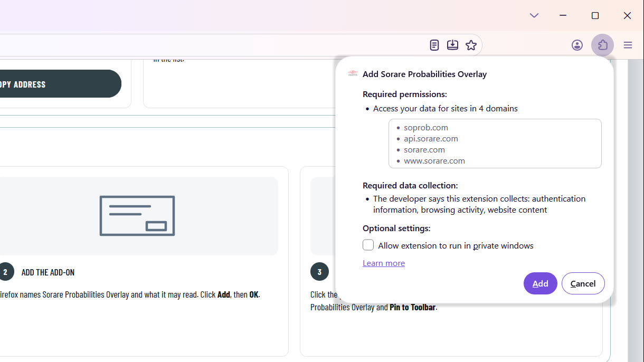Click the Copy Address button
Screen dimensions: 644x362
coord(60,84)
